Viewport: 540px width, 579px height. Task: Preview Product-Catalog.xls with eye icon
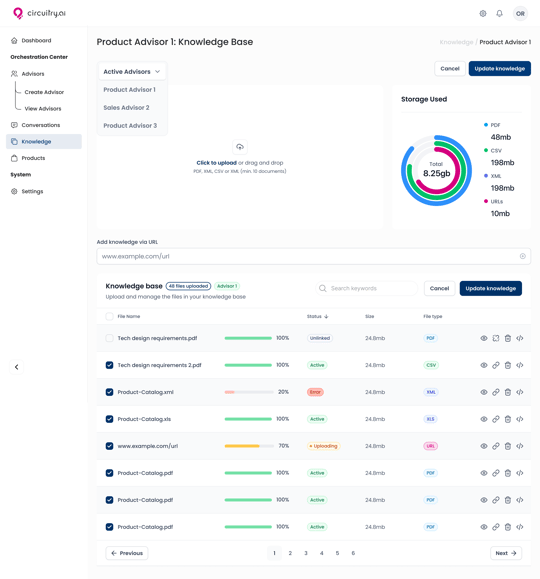(484, 419)
